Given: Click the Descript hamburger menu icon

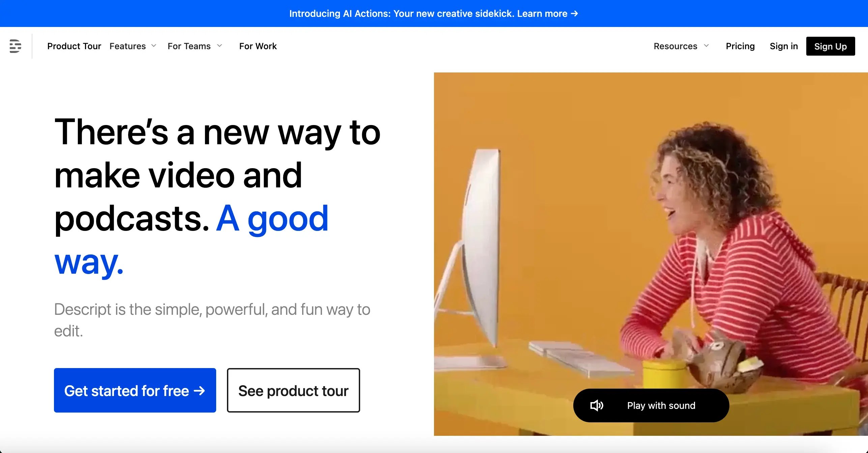Looking at the screenshot, I should click(16, 46).
